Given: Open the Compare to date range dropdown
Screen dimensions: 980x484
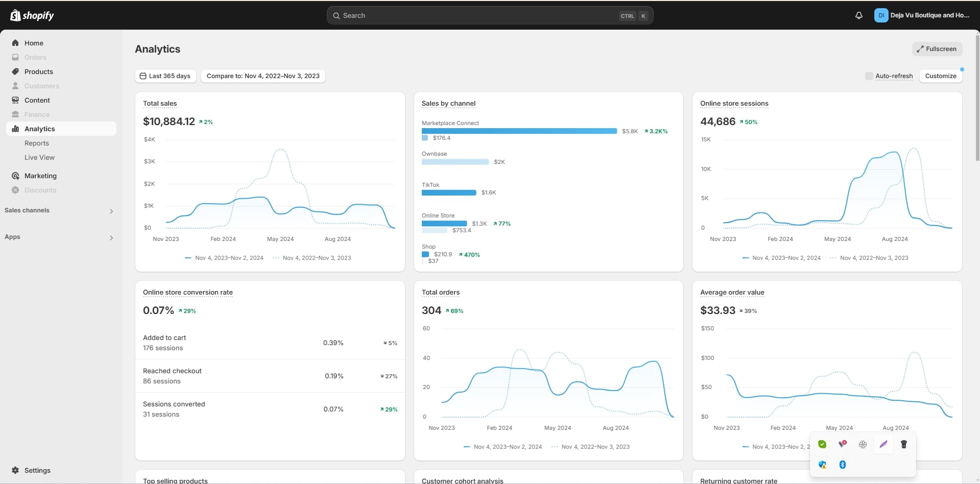Looking at the screenshot, I should tap(263, 76).
